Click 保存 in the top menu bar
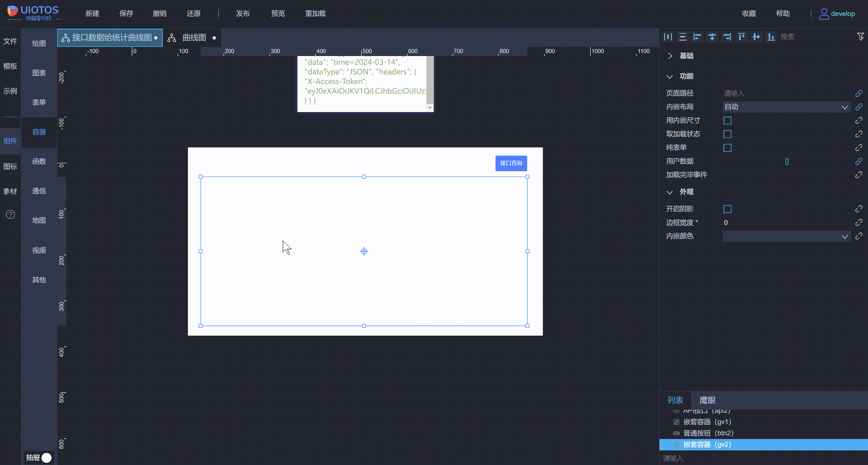The width and height of the screenshot is (868, 465). [x=126, y=13]
